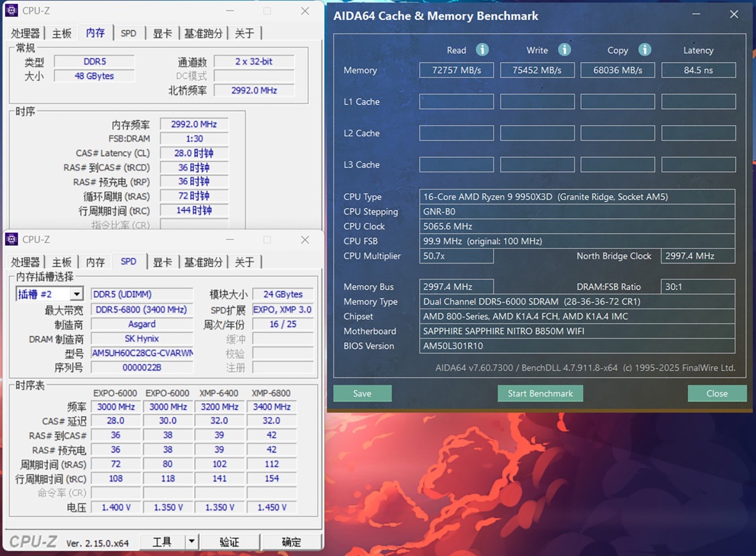Image resolution: width=756 pixels, height=556 pixels.
Task: Click the 验证 button in CPU-Z
Action: click(x=229, y=541)
